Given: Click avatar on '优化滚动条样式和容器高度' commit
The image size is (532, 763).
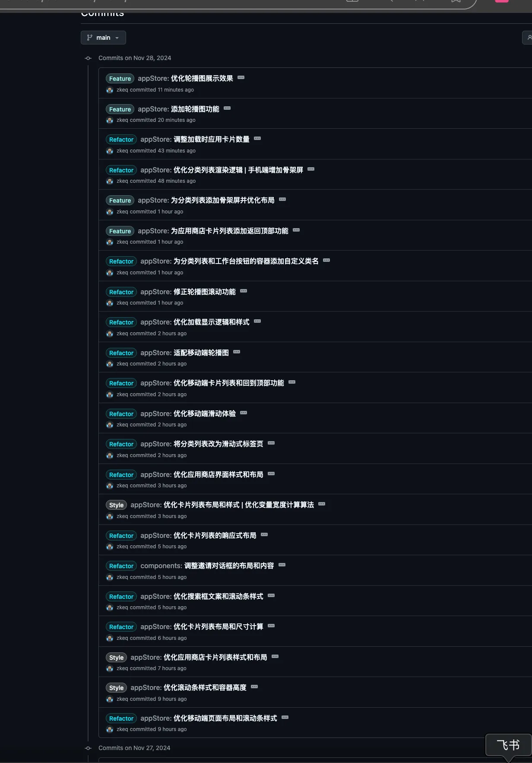Looking at the screenshot, I should click(x=110, y=699).
